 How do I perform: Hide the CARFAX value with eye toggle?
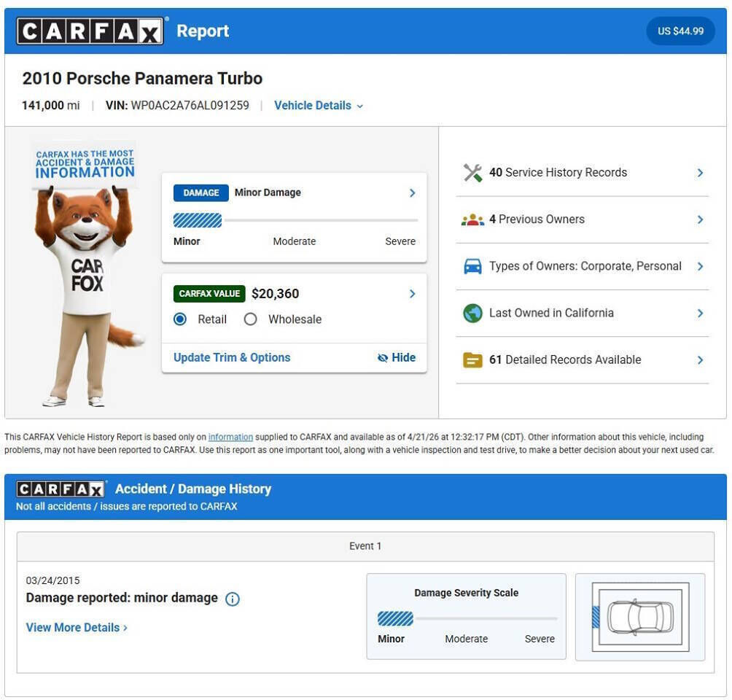click(x=397, y=358)
